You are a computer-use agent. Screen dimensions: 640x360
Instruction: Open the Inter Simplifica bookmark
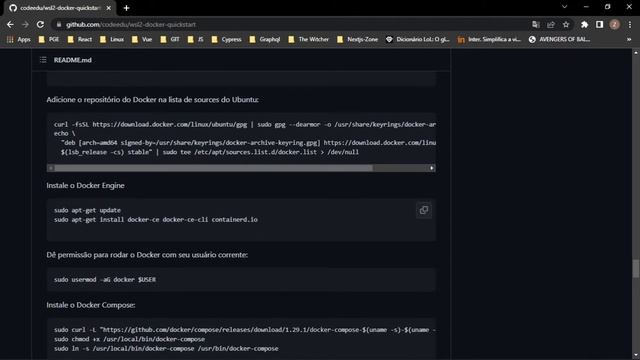(x=489, y=39)
